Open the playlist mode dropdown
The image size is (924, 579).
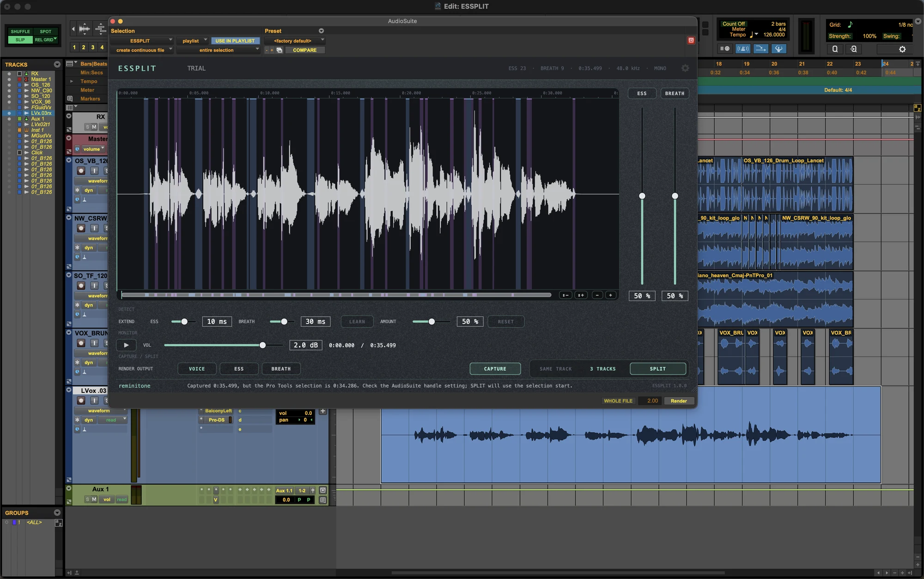point(193,41)
